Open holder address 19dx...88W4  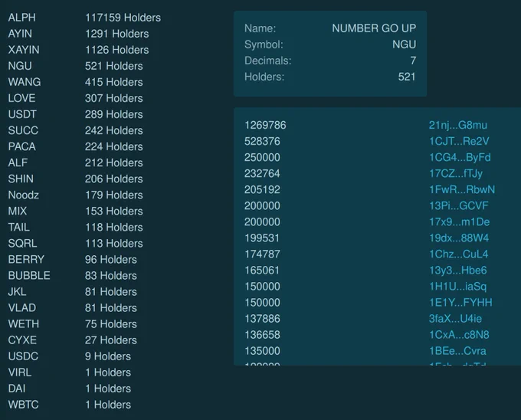[459, 238]
